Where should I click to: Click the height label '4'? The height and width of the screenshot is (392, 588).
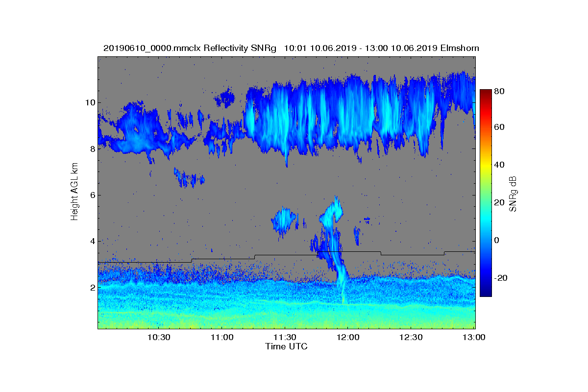point(92,241)
